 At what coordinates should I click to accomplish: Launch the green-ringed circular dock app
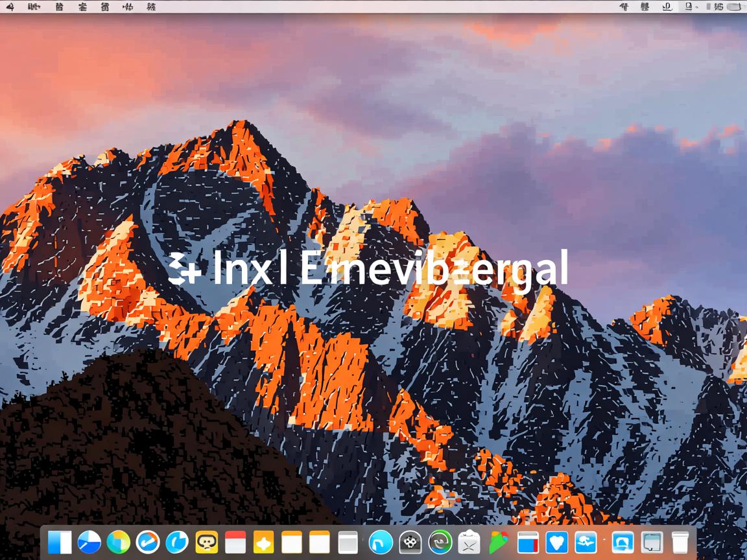coord(440,542)
